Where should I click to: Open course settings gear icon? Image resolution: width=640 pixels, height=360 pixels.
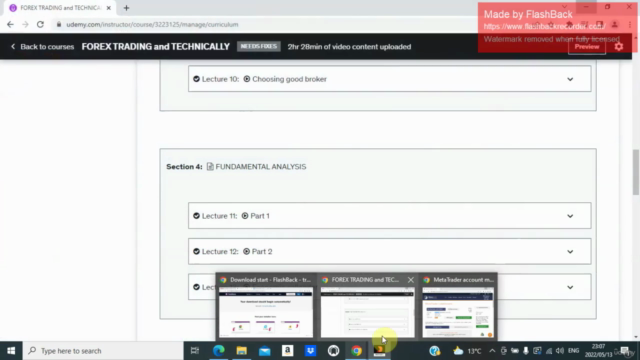point(619,47)
